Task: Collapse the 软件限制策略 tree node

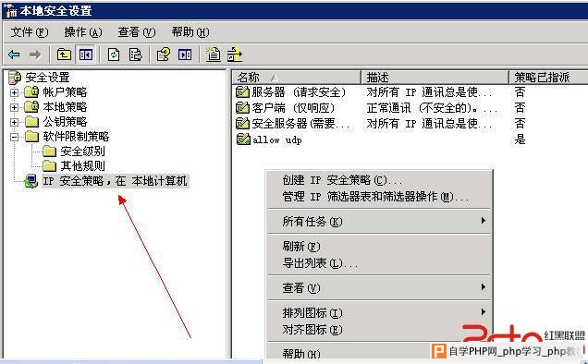Action: (x=14, y=137)
